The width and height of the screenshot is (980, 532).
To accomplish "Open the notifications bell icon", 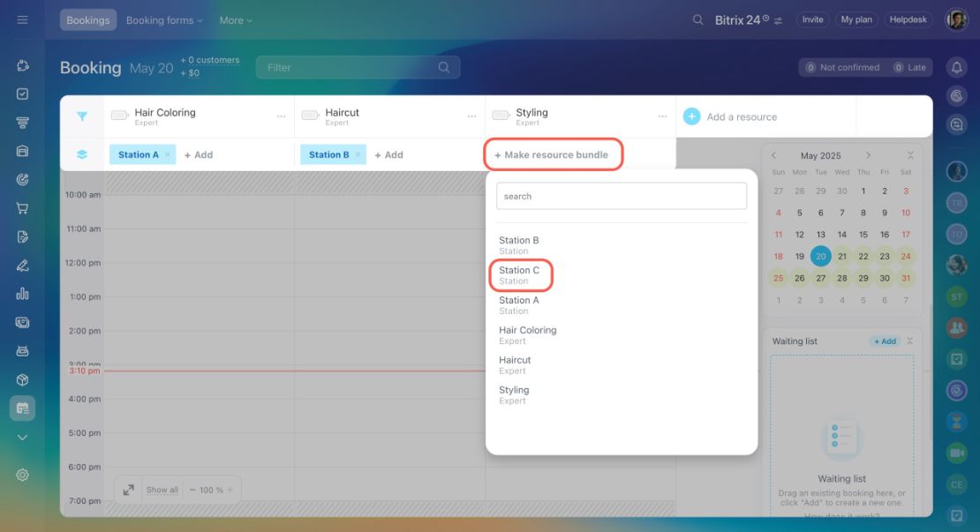I will pyautogui.click(x=956, y=67).
